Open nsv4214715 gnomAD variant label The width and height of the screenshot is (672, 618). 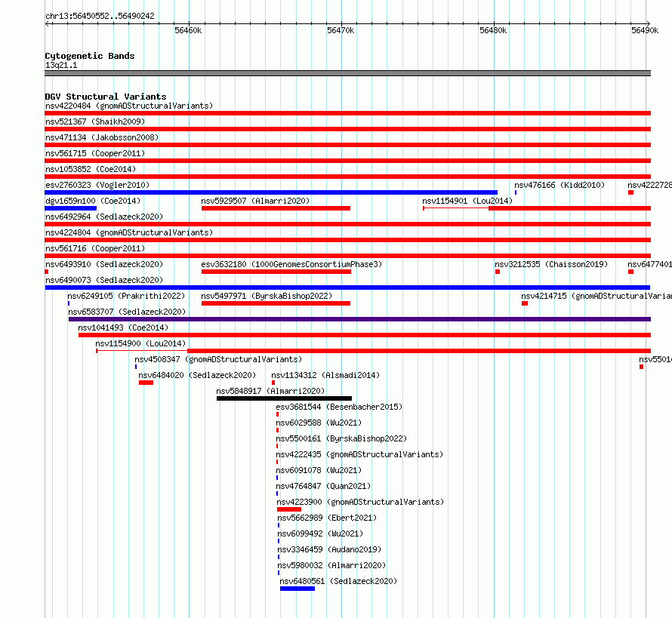pos(596,296)
